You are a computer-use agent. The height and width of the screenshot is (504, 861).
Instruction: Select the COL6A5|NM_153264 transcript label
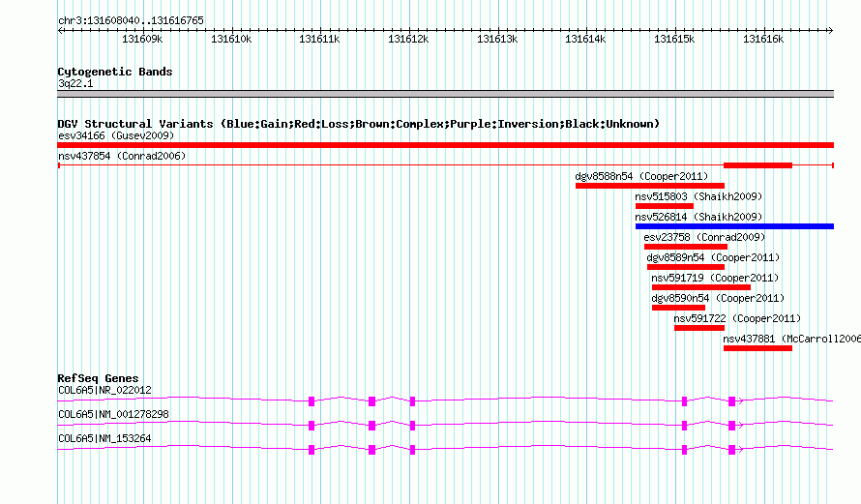(104, 438)
